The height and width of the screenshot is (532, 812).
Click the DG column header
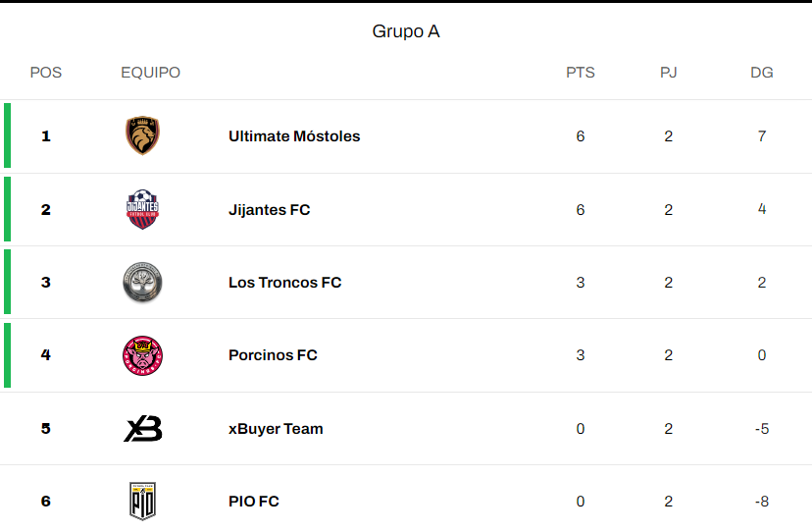click(762, 72)
